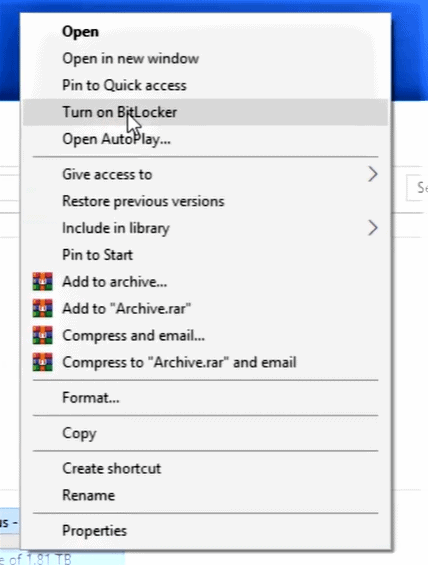This screenshot has width=428, height=565.
Task: Click WinRAR icon beside Compress to "Archive.rar" and email
Action: click(x=43, y=362)
